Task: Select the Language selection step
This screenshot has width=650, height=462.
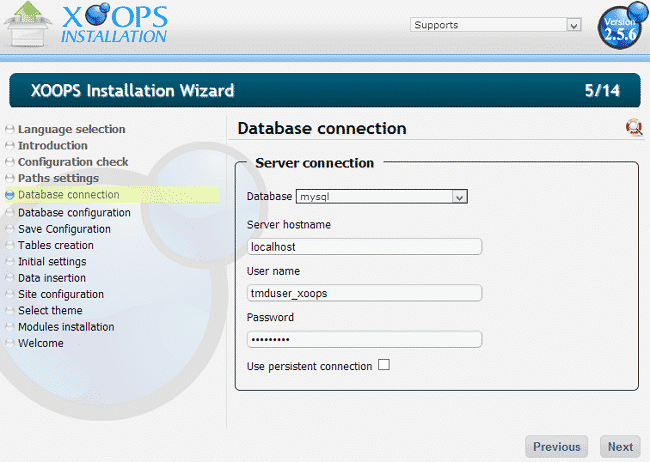Action: click(x=71, y=129)
